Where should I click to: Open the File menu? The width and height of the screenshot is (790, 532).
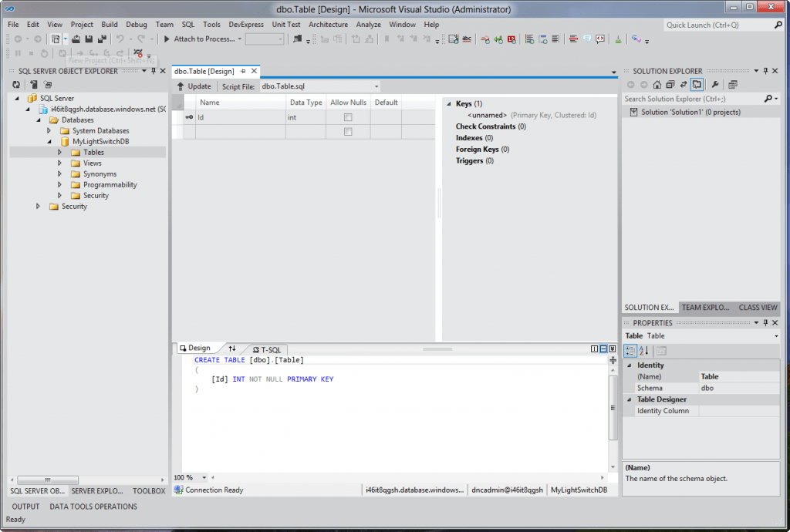coord(13,24)
